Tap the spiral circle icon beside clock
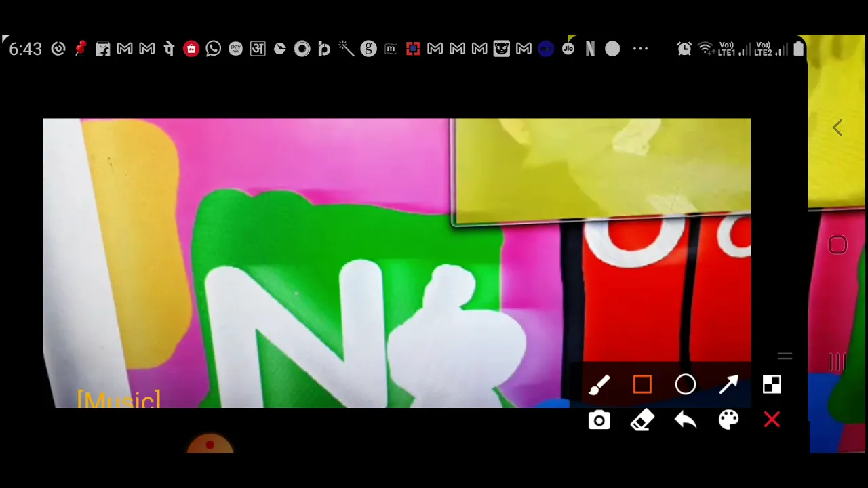Screen dimensions: 868x488 point(58,49)
